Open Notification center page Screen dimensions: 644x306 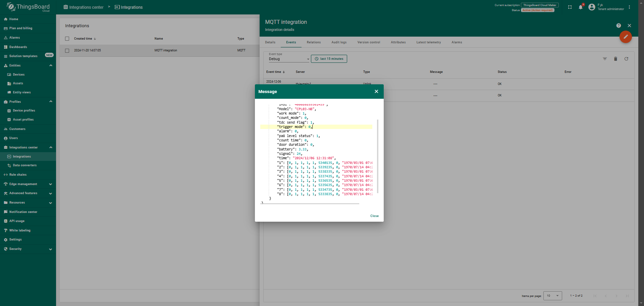[x=28, y=212]
